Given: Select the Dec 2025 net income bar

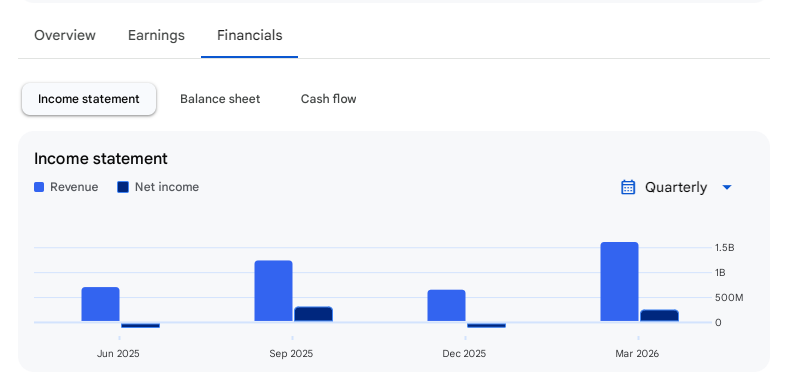Looking at the screenshot, I should [x=487, y=325].
